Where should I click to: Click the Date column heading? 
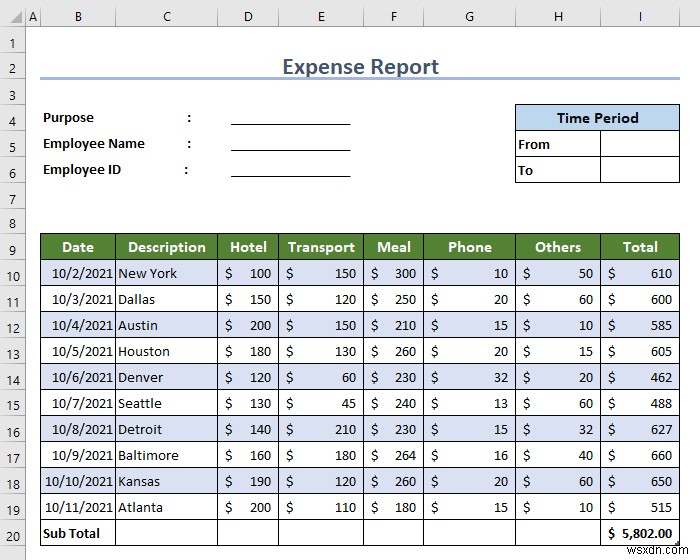click(x=78, y=247)
